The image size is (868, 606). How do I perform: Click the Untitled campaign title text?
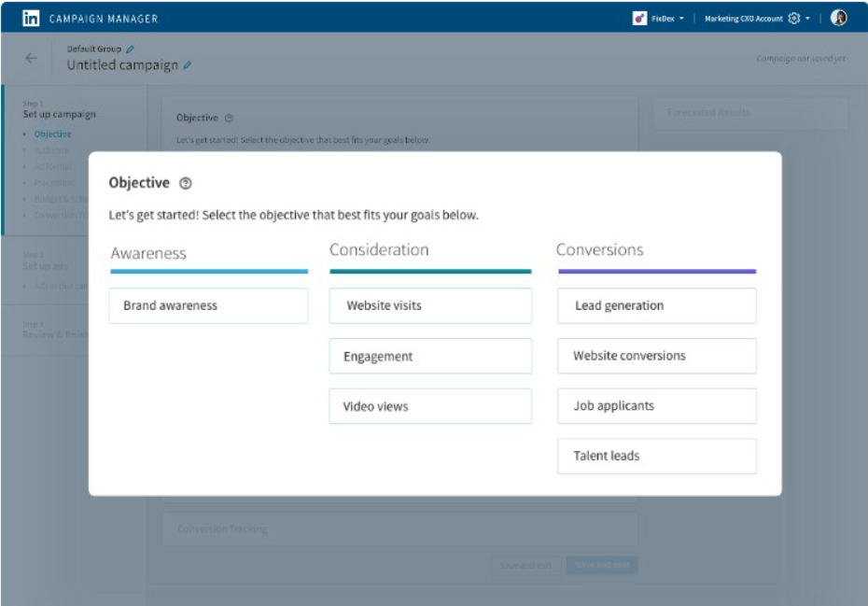[x=122, y=65]
